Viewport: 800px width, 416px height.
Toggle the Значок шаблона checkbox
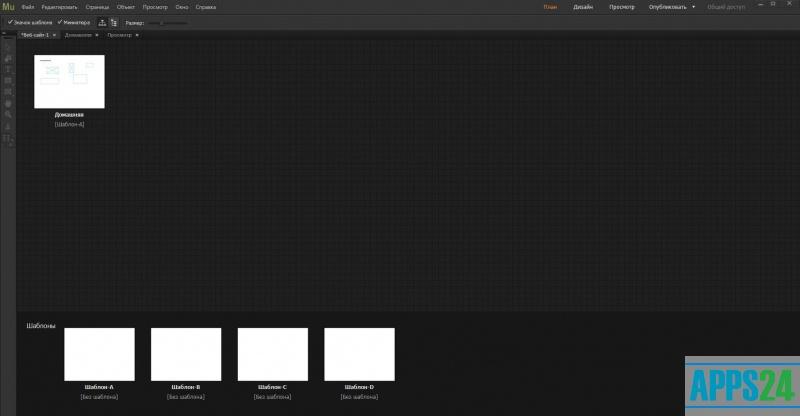(x=10, y=21)
